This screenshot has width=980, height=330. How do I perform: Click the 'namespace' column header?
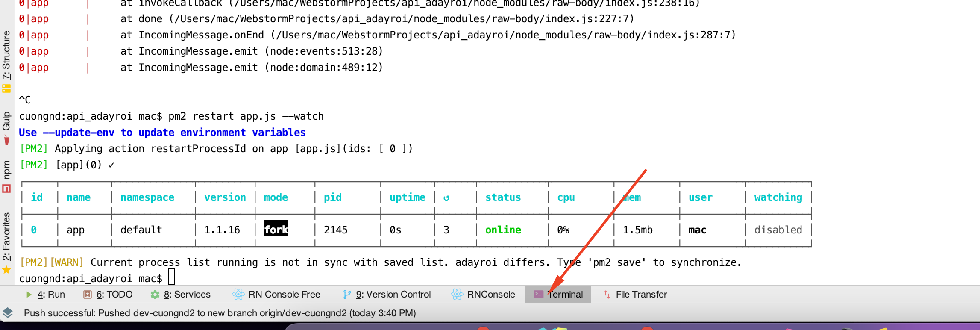point(147,197)
